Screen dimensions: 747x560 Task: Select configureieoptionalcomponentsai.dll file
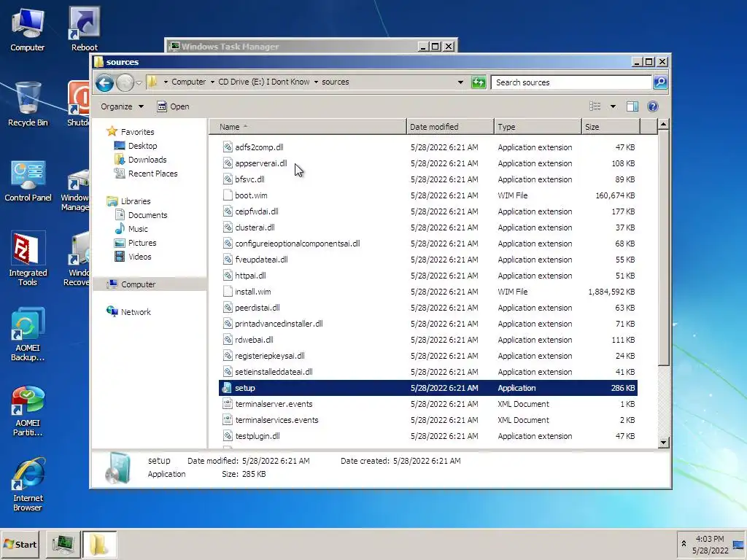pyautogui.click(x=298, y=244)
